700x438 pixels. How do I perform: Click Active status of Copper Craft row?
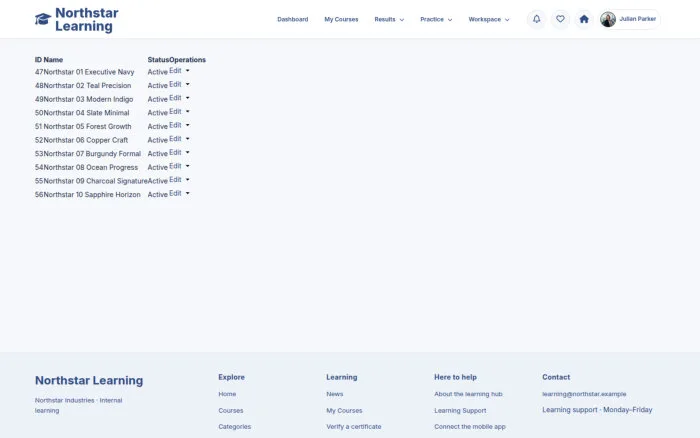click(158, 140)
